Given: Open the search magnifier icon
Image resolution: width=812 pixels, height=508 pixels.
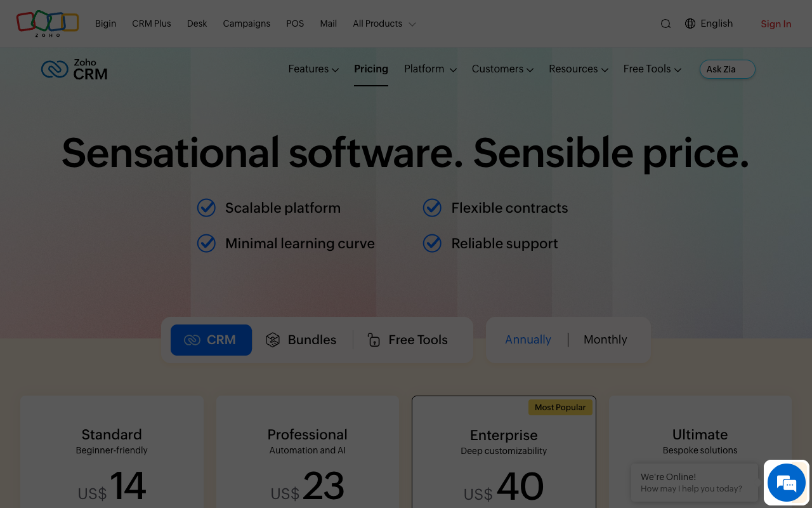Looking at the screenshot, I should coord(665,23).
